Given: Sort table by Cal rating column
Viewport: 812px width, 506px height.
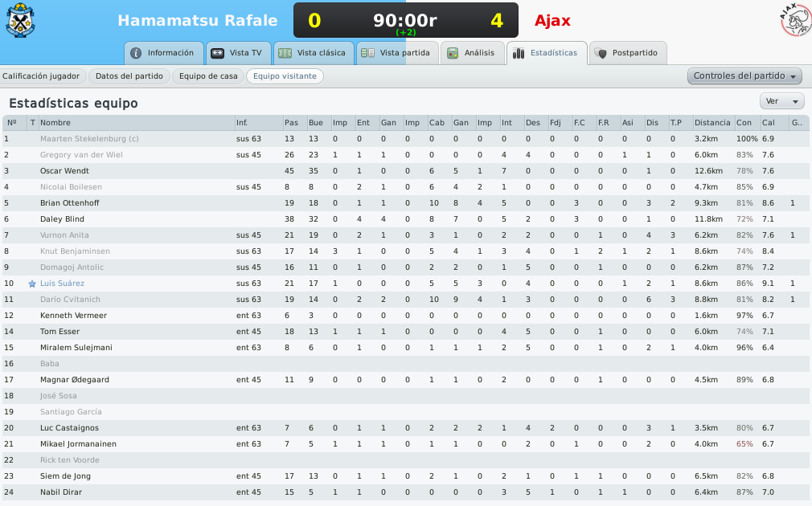Looking at the screenshot, I should coord(769,123).
